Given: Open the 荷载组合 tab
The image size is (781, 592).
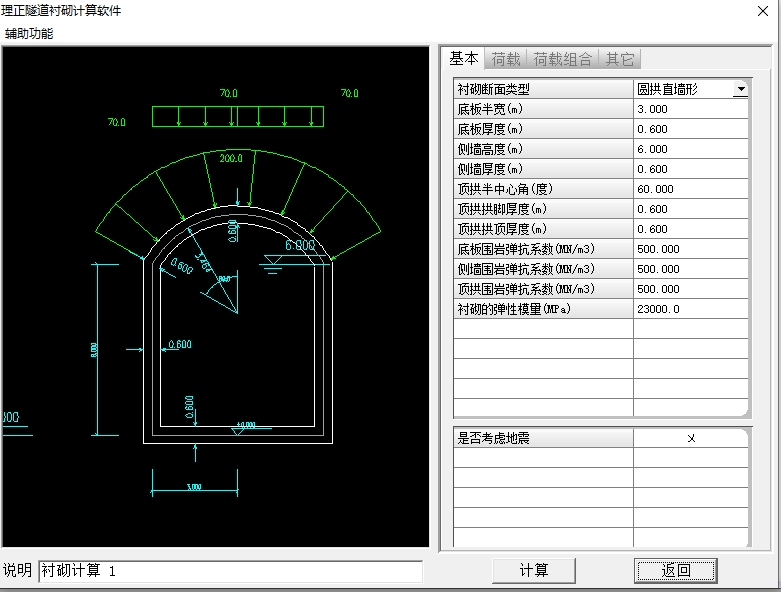Looking at the screenshot, I should (x=562, y=59).
